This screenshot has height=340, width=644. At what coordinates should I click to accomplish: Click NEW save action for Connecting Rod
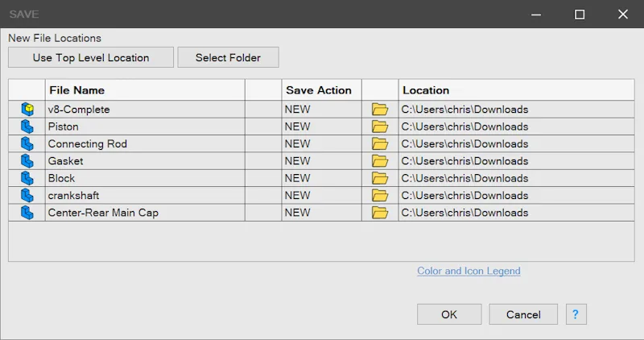321,144
